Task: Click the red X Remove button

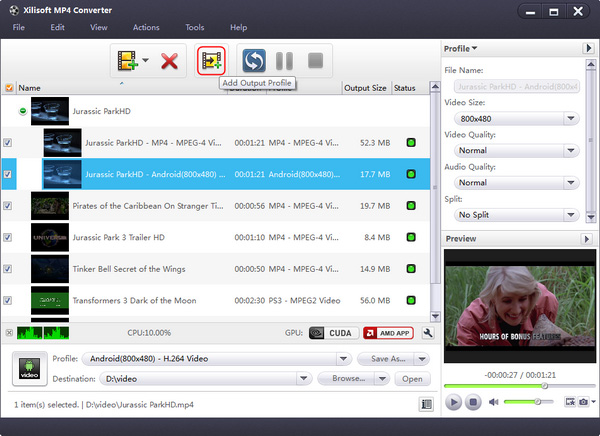Action: (169, 61)
